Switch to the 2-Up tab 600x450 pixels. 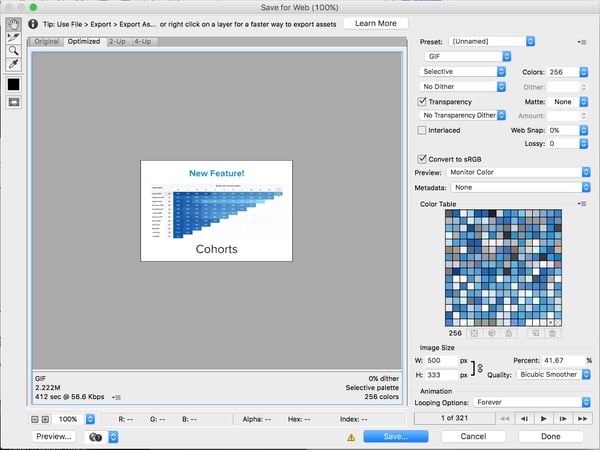click(x=117, y=42)
